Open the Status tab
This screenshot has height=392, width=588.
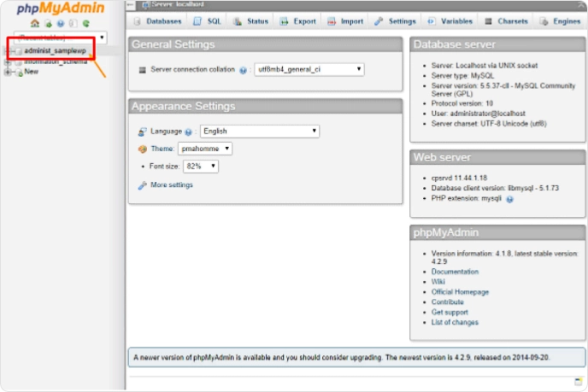coord(251,21)
